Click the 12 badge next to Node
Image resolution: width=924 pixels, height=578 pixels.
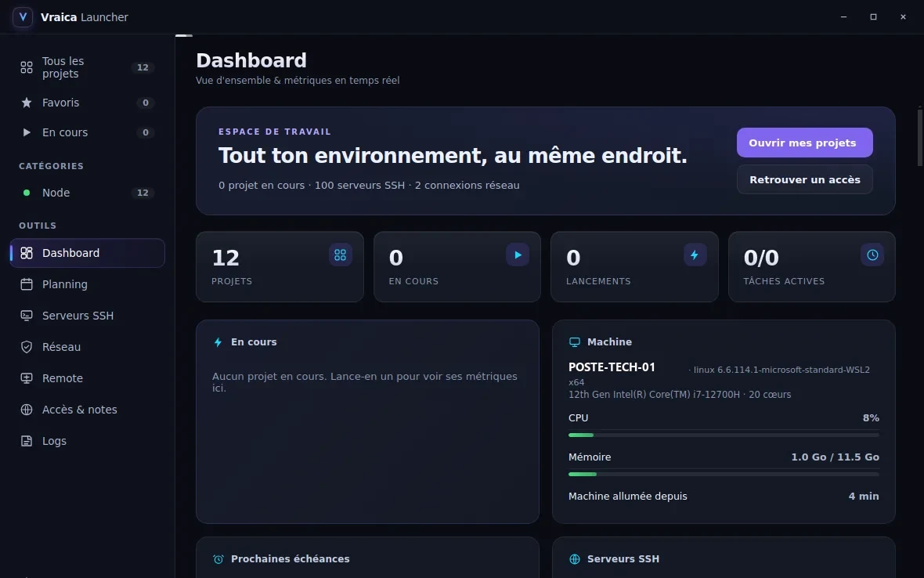[143, 193]
